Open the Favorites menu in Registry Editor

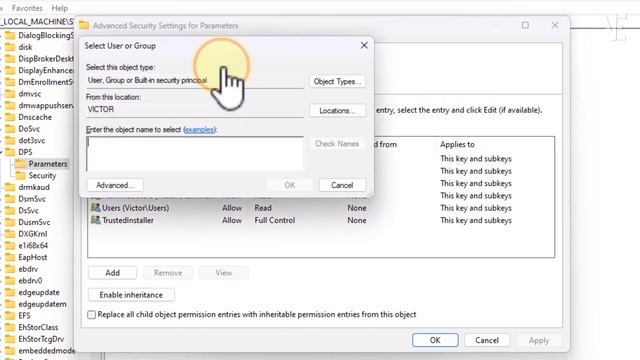(27, 8)
